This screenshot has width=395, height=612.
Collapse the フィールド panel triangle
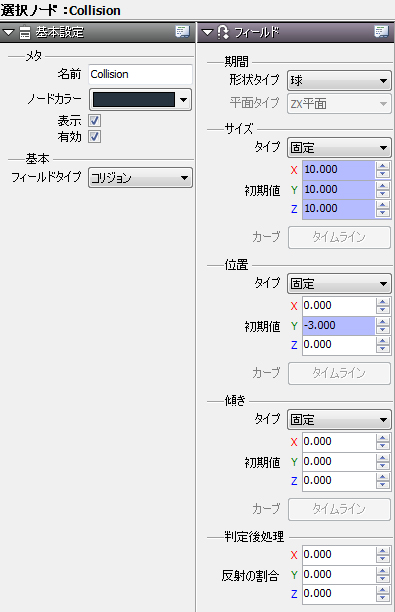click(207, 32)
